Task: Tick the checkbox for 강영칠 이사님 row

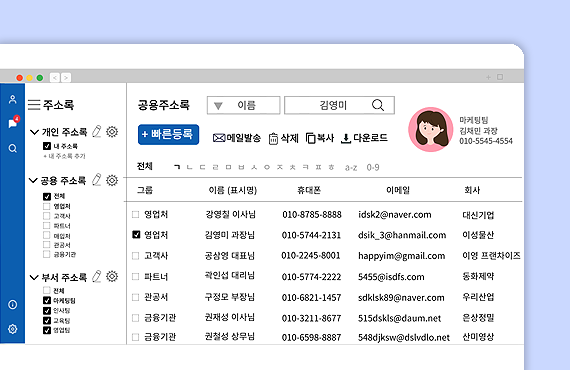Action: click(x=136, y=214)
